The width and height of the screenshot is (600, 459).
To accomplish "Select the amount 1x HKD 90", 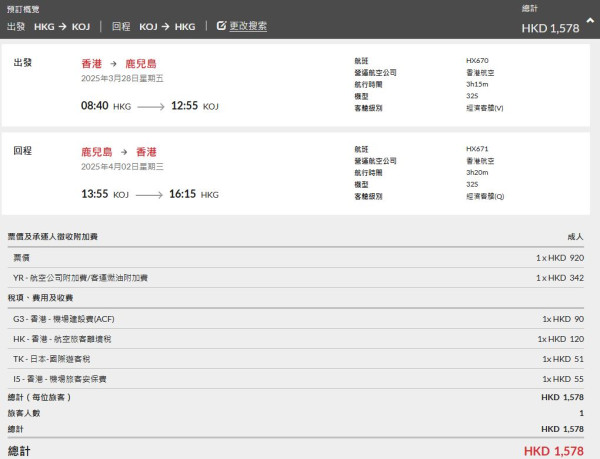I will (563, 319).
